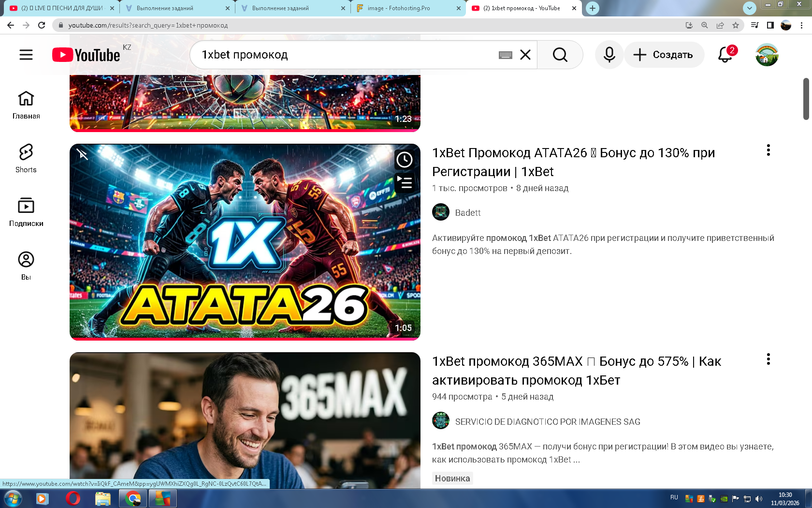Open the YouTube account avatar menu
This screenshot has height=508, width=812.
click(767, 55)
